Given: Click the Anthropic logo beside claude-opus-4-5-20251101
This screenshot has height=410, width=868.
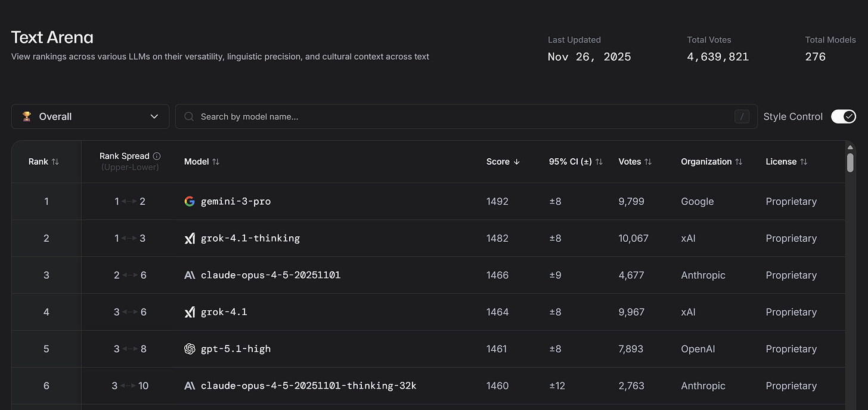Looking at the screenshot, I should tap(190, 275).
